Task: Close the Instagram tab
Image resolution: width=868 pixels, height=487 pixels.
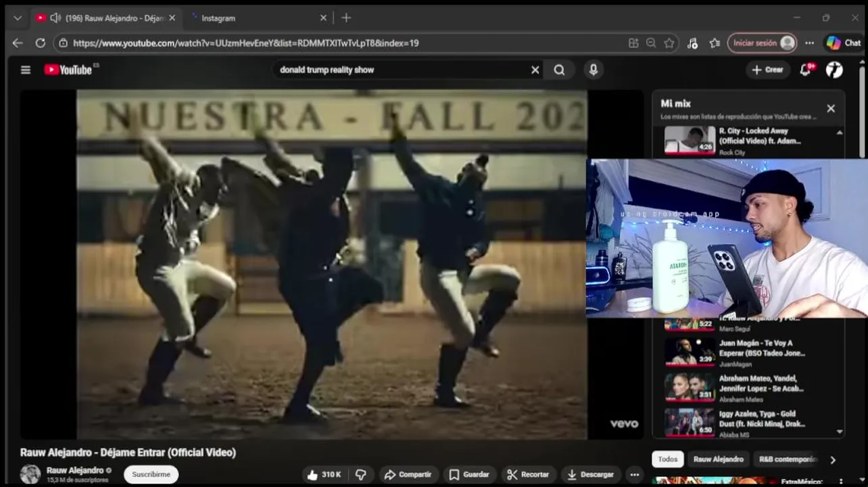Action: pyautogui.click(x=323, y=18)
